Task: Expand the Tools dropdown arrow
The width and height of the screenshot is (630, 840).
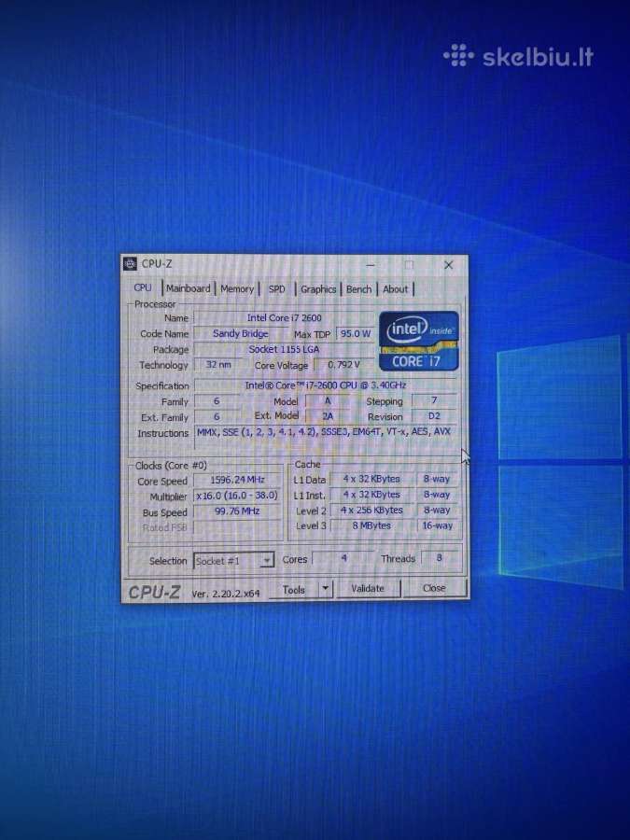Action: tap(325, 589)
